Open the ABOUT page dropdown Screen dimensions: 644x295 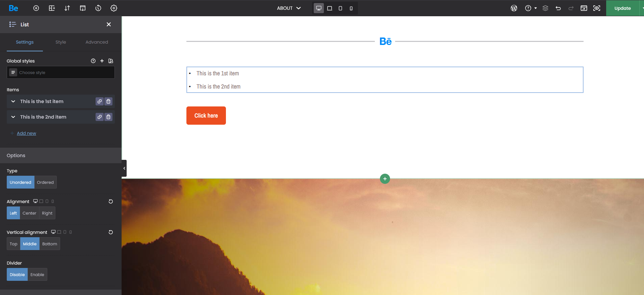(289, 8)
